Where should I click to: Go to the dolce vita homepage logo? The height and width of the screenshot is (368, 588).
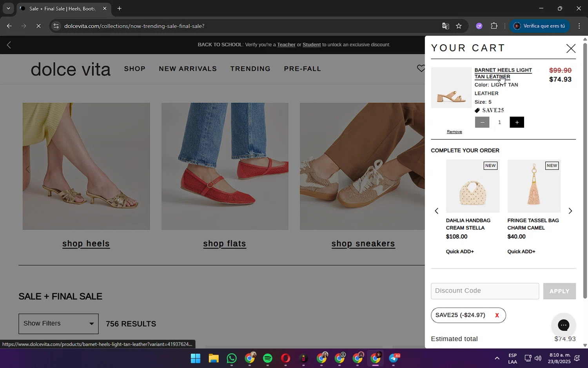click(x=71, y=69)
